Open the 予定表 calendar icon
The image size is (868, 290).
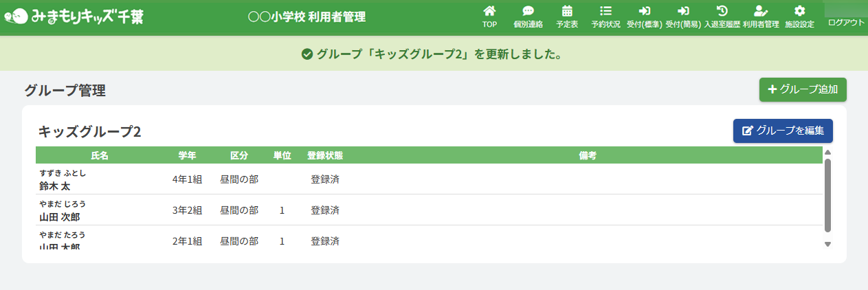point(567,12)
